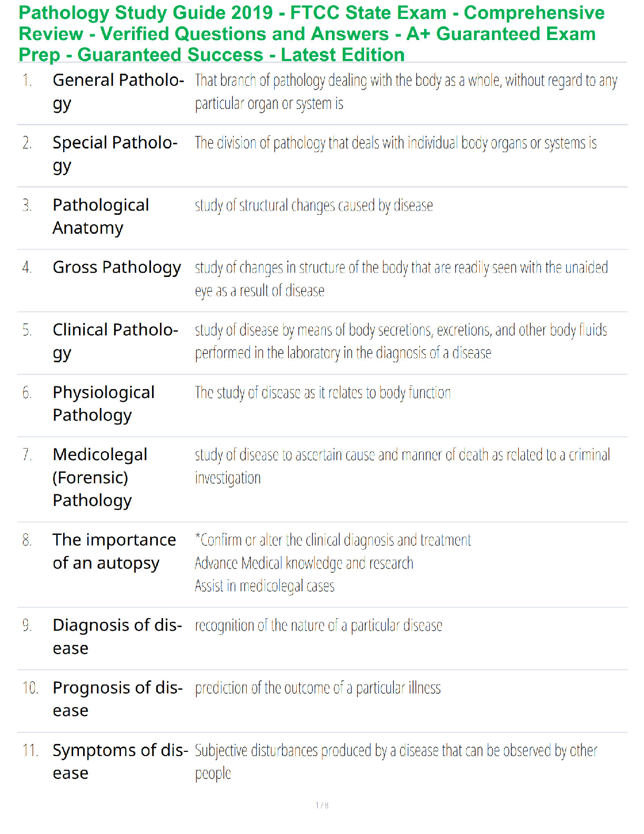The width and height of the screenshot is (644, 834).
Task: Click The importance of an autopsy
Action: (115, 552)
